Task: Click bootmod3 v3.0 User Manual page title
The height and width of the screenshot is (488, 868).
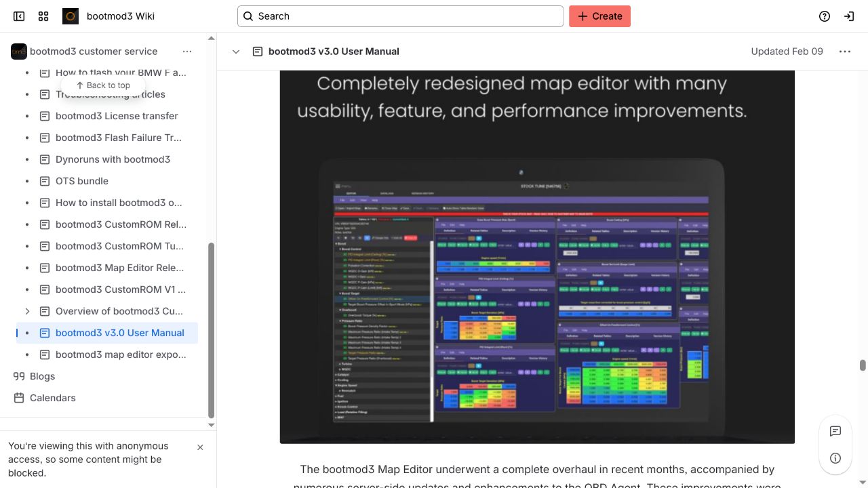Action: (x=334, y=52)
